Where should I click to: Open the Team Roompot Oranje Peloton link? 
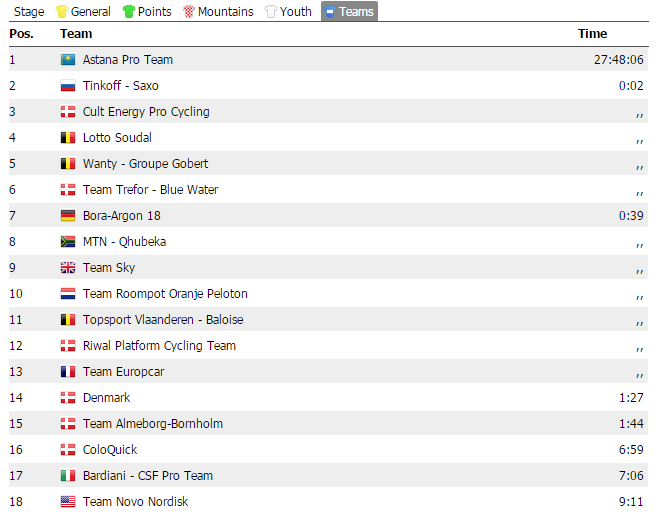pyautogui.click(x=165, y=294)
